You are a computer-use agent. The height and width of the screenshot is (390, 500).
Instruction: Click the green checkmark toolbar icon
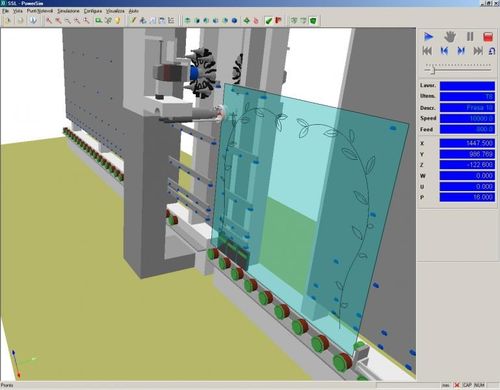[x=269, y=21]
